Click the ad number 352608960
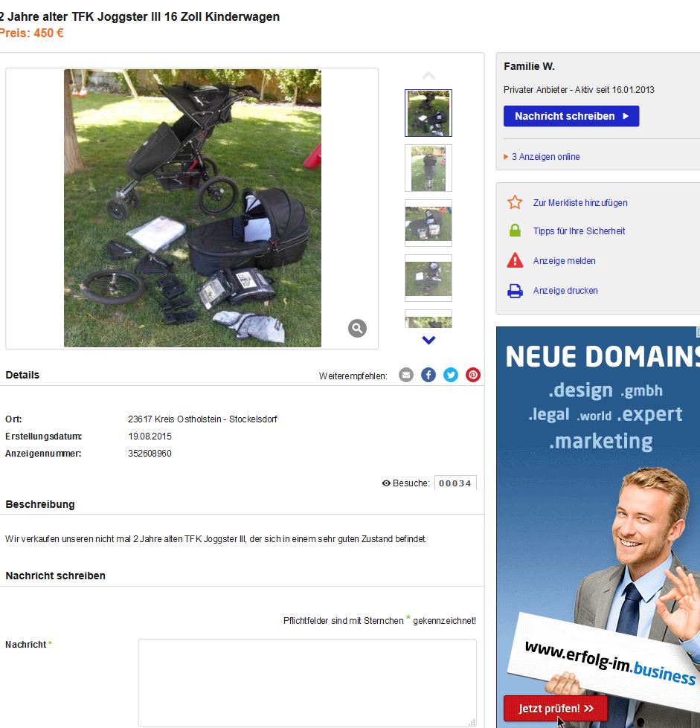 [150, 454]
